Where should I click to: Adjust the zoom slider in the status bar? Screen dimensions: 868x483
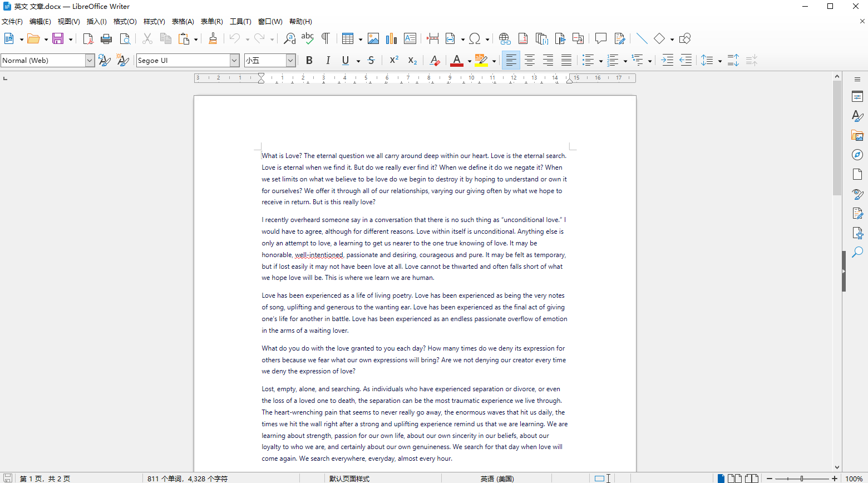pos(801,479)
